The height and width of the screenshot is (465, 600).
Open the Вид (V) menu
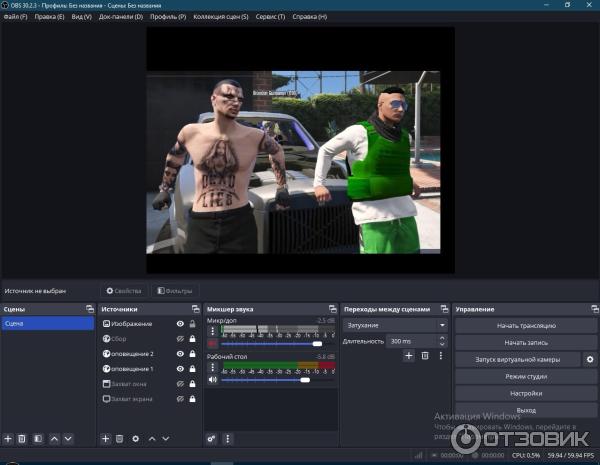pos(82,17)
